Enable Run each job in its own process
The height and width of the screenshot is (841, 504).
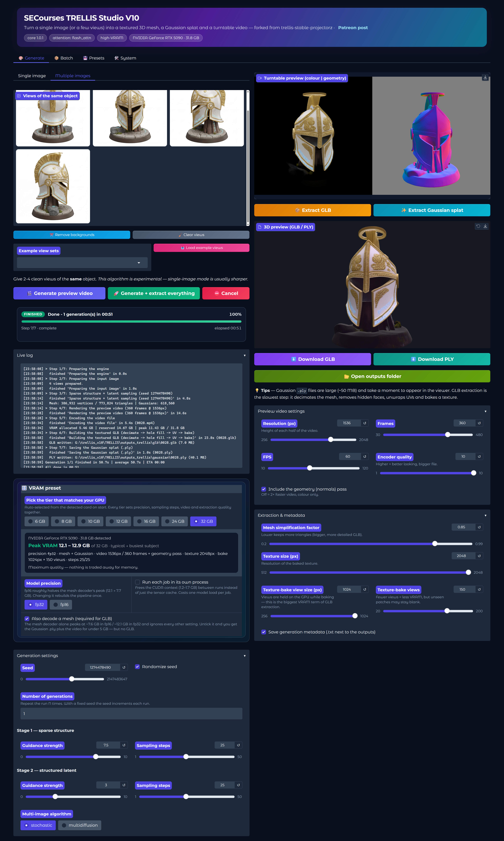[138, 582]
